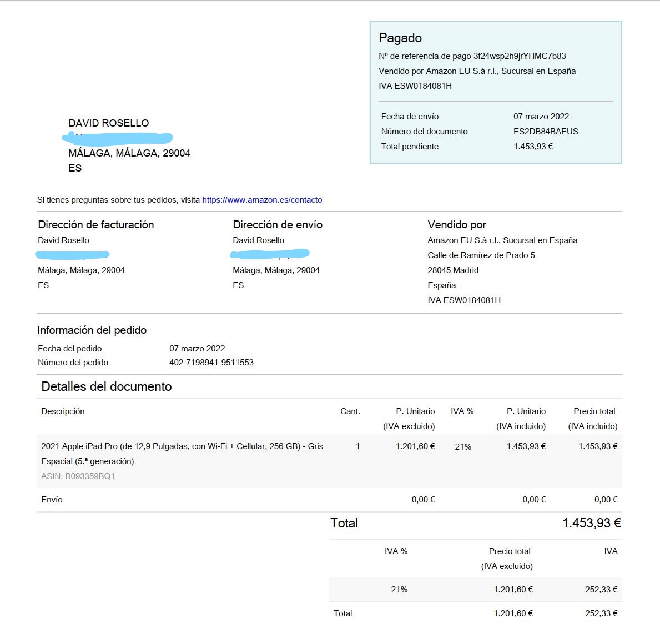660x644 pixels.
Task: Click the 'Dirección de envío' heading
Action: (x=278, y=225)
